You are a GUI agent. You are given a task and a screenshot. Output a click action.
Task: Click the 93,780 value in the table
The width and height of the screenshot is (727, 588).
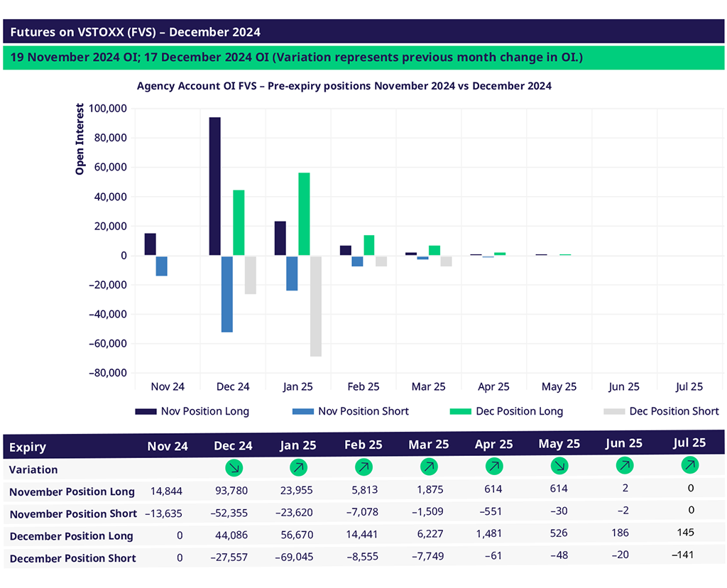tap(233, 491)
